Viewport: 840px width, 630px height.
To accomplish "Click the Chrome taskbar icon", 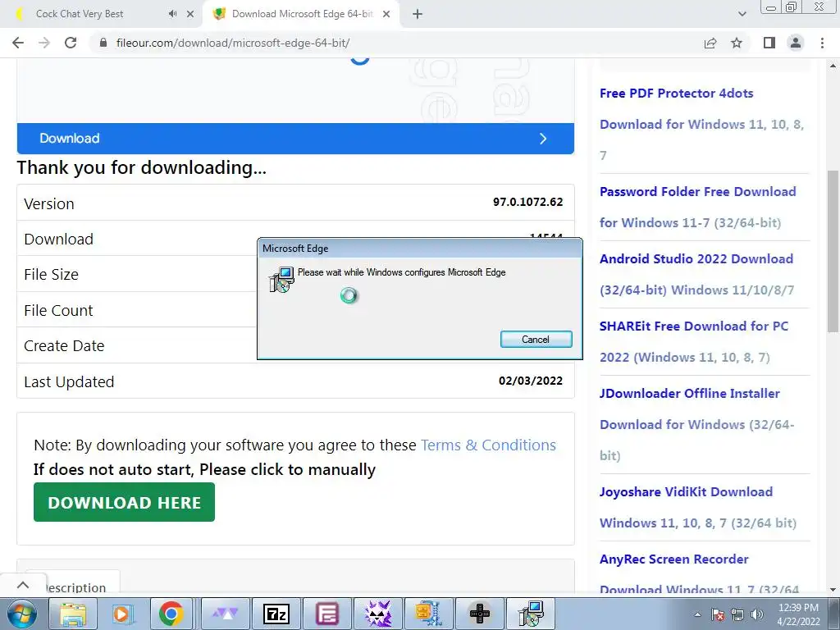I will (x=171, y=614).
